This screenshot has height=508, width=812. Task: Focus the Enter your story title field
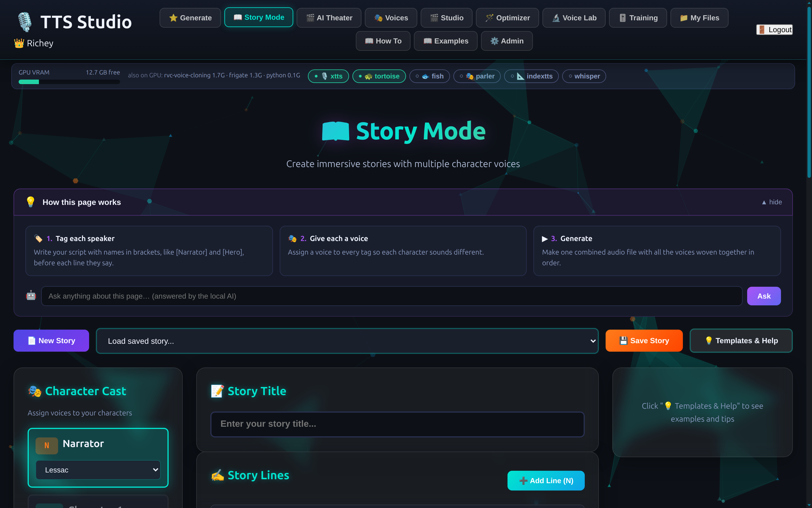(x=397, y=424)
